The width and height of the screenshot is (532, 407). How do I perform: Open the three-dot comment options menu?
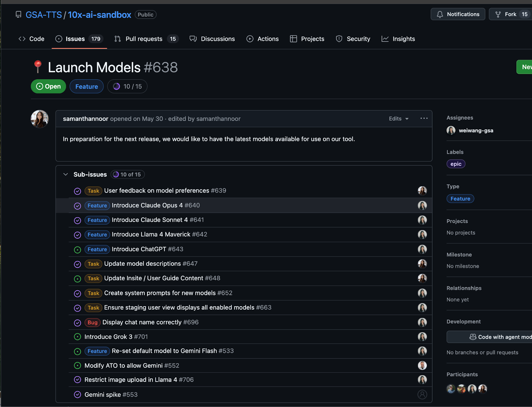424,118
